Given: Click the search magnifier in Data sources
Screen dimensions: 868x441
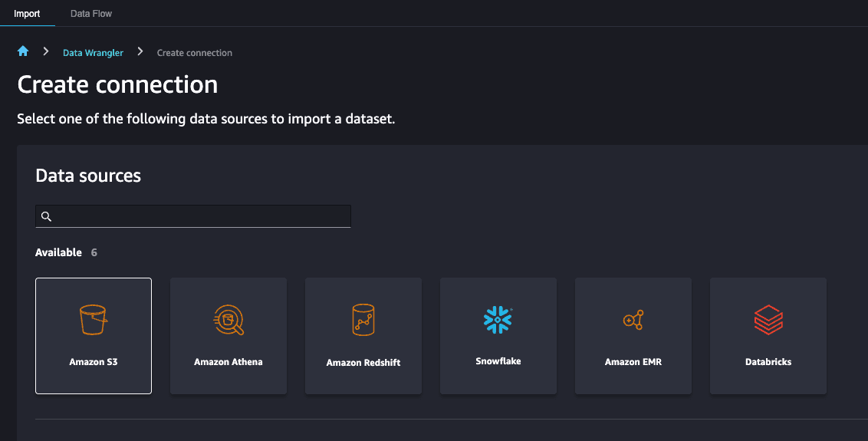Looking at the screenshot, I should click(x=47, y=216).
